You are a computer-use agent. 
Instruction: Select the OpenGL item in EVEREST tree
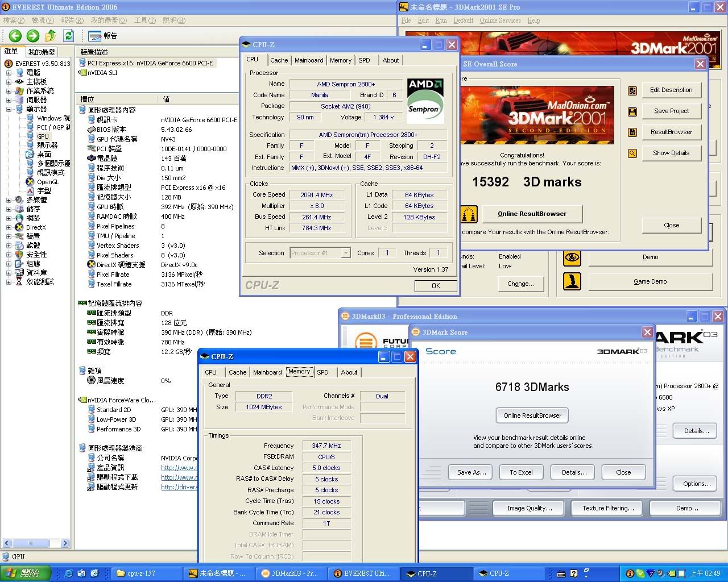[48, 182]
